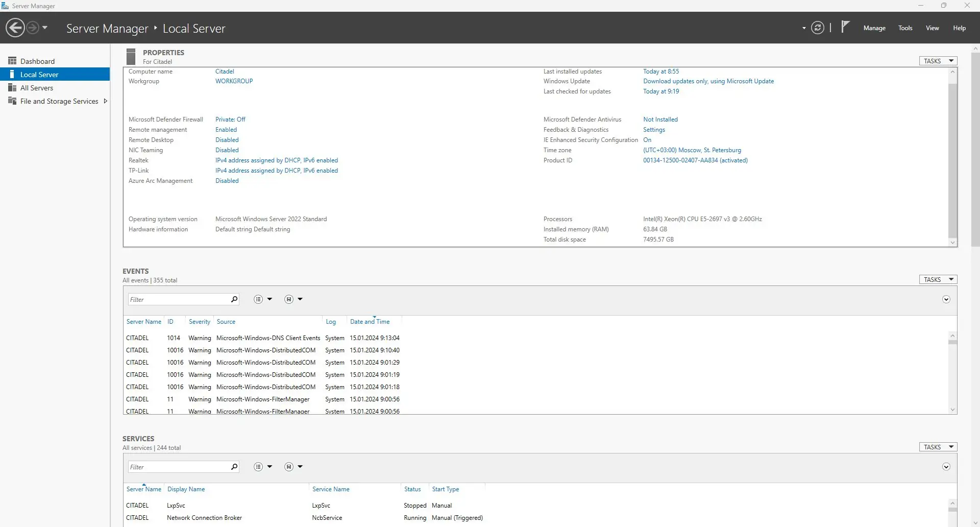
Task: Open the notifications flag
Action: [x=845, y=27]
